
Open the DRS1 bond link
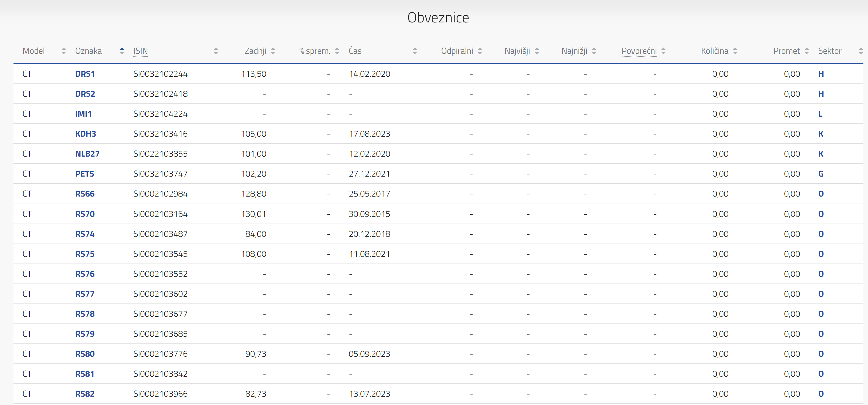(x=85, y=74)
